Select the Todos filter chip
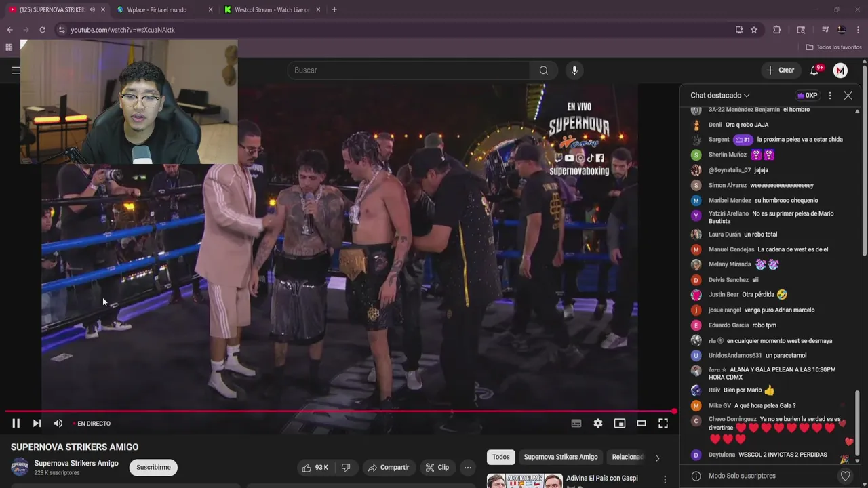The image size is (868, 488). point(501,457)
